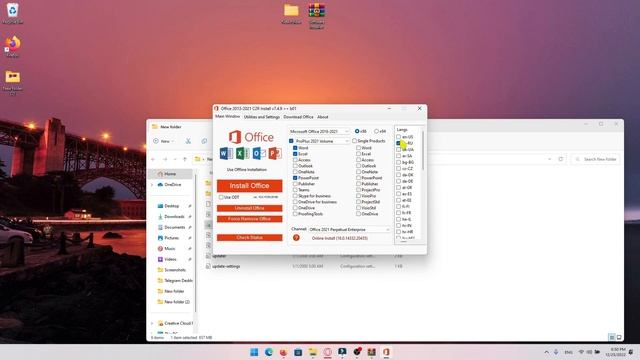Screen dimensions: 640x360
Task: Click the Force Remove Office button
Action: tap(249, 219)
